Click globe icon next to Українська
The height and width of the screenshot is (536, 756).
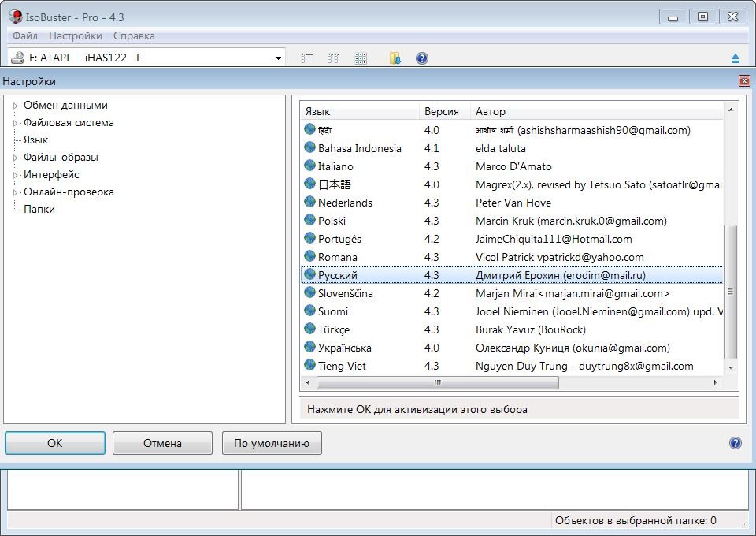coord(310,348)
